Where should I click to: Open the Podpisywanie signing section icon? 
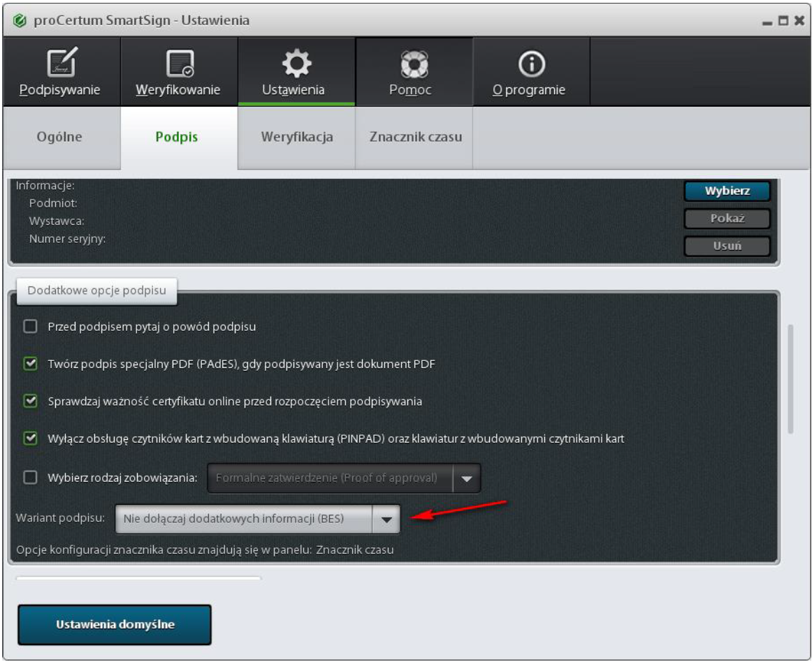pos(61,63)
